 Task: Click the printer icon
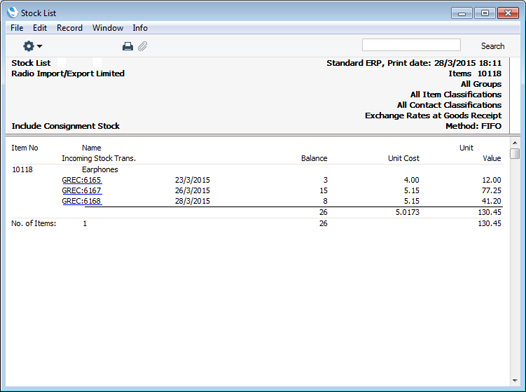127,46
